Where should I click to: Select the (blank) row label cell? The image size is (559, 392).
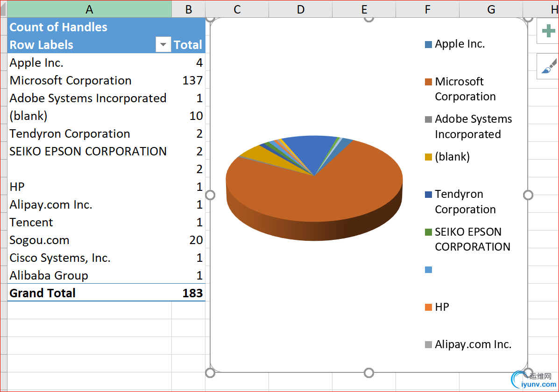tap(89, 116)
